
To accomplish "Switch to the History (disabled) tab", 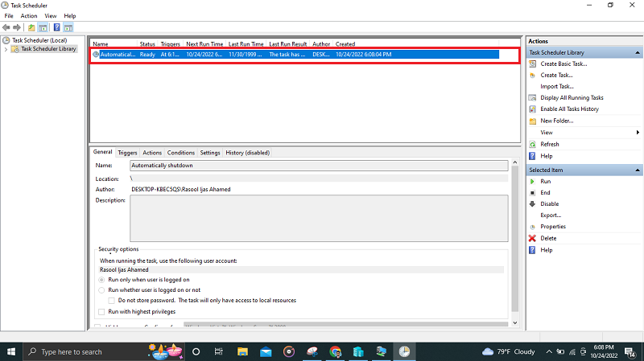I will click(x=247, y=153).
